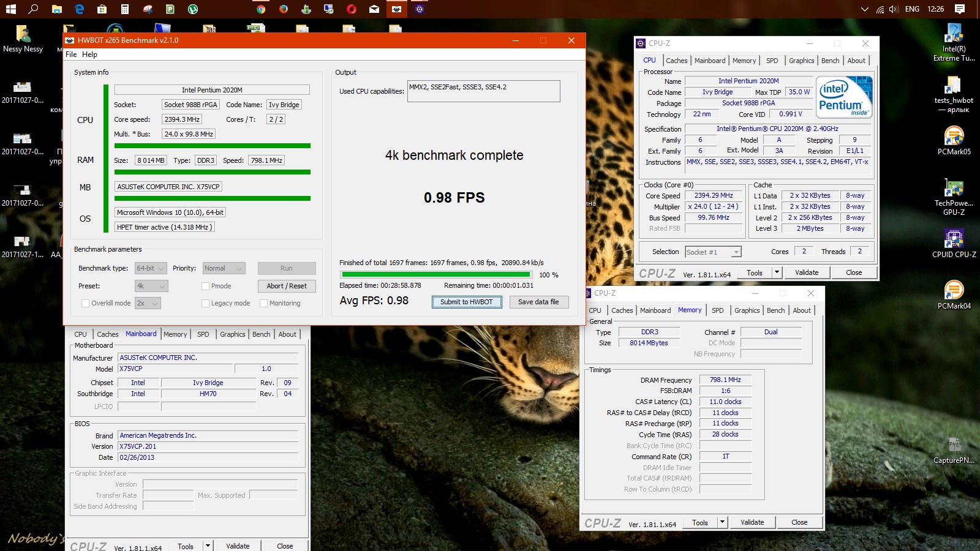
Task: Open the Bench tab in CPU-Z CPU window
Action: pos(830,61)
